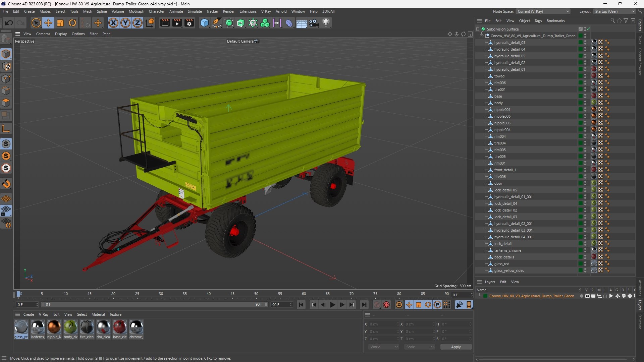Open Layout Startup dropdown

click(614, 11)
